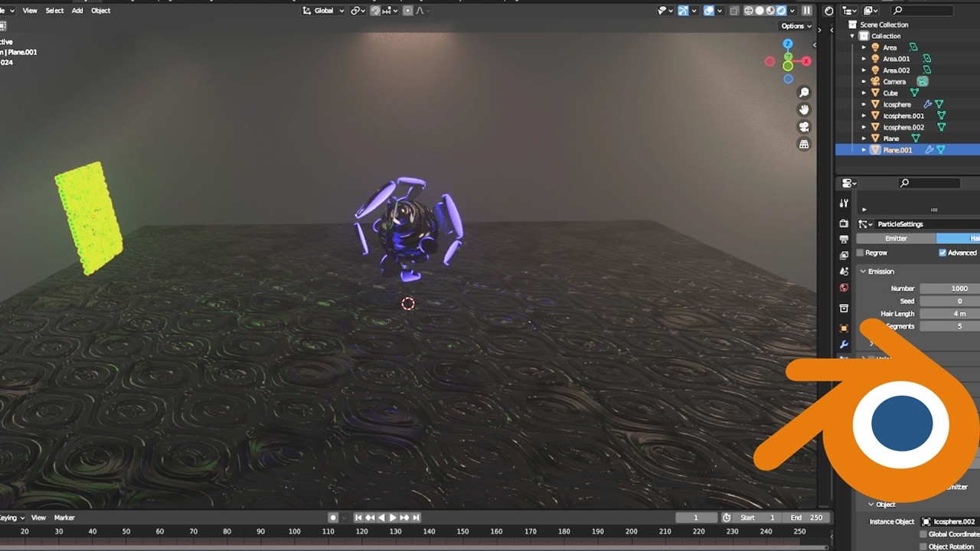This screenshot has height=551, width=980.
Task: Open the Output properties tab
Action: tap(844, 240)
